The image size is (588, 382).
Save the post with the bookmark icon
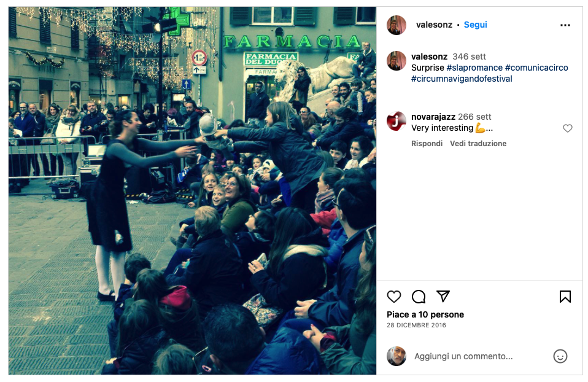[x=565, y=297]
